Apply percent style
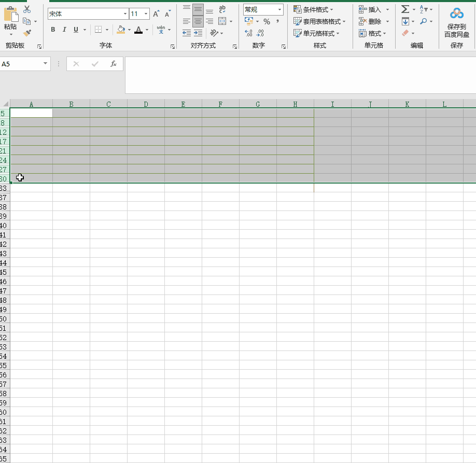Screen dimensions: 476x463 click(x=267, y=21)
